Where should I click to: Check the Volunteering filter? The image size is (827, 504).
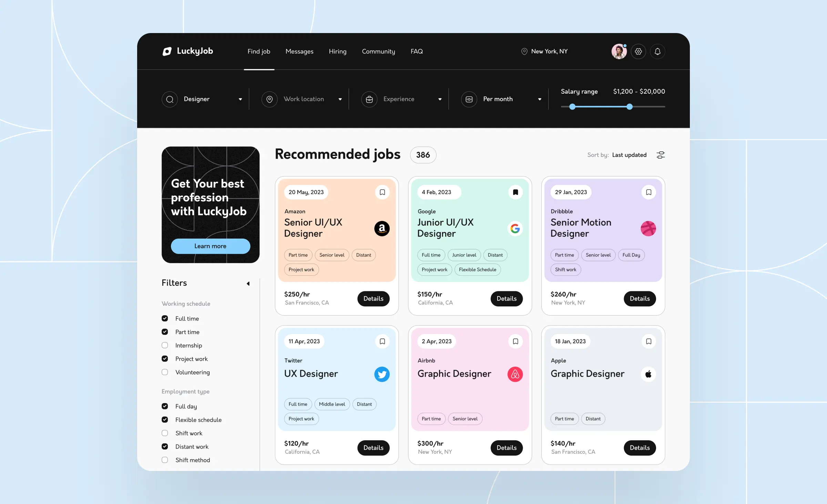click(165, 372)
